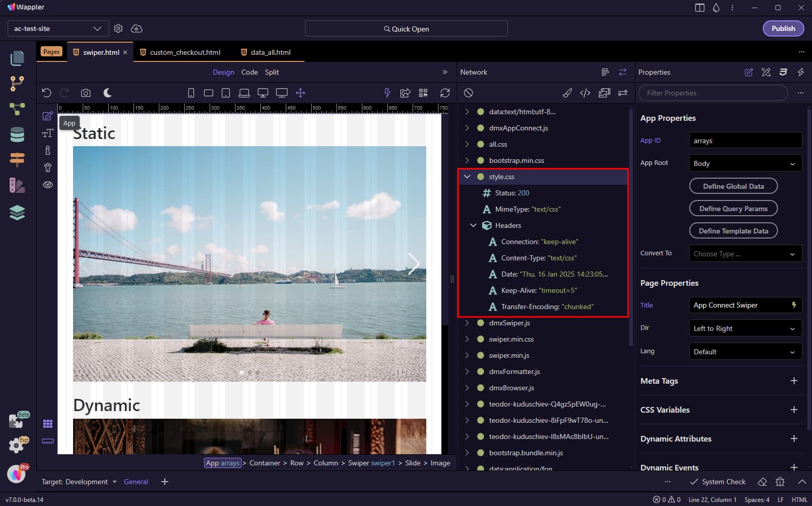Click the brush filter icon in Network panel
812x506 pixels.
pyautogui.click(x=567, y=93)
